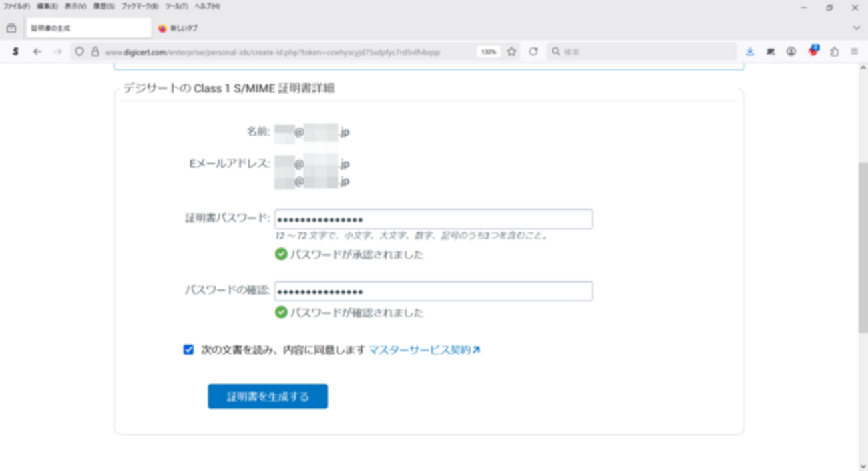Open the Firefox hamburger application menu
This screenshot has width=868, height=471.
tap(855, 51)
